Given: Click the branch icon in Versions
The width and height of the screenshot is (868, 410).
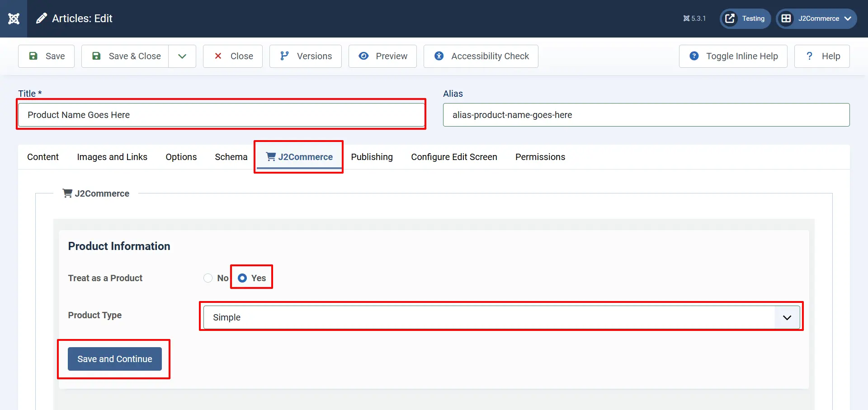Looking at the screenshot, I should pyautogui.click(x=284, y=56).
